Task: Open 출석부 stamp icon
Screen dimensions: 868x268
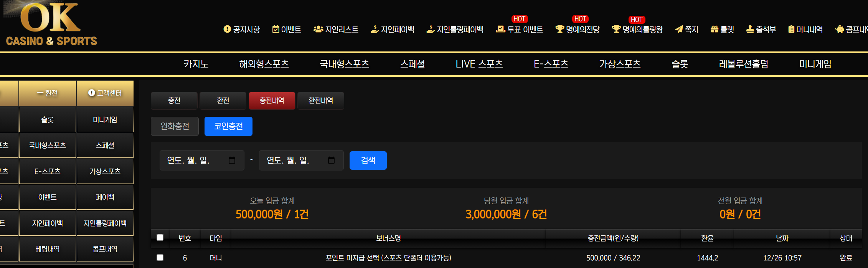Action: pos(750,29)
